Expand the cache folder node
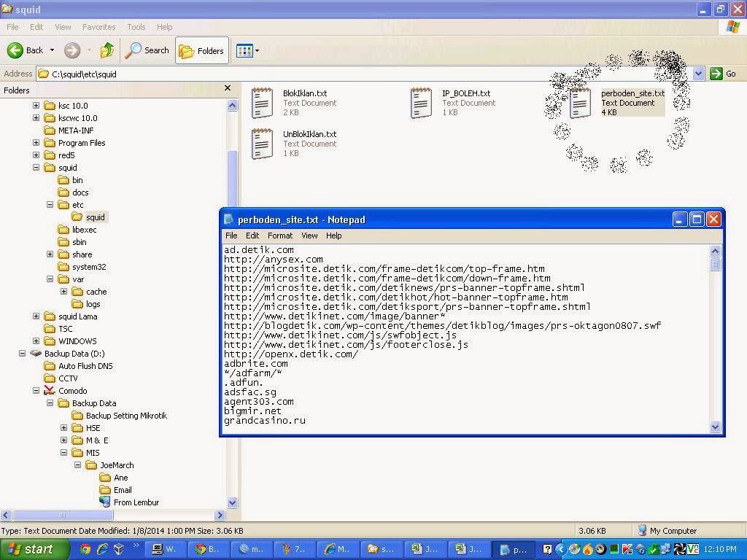The width and height of the screenshot is (747, 560). pyautogui.click(x=63, y=291)
